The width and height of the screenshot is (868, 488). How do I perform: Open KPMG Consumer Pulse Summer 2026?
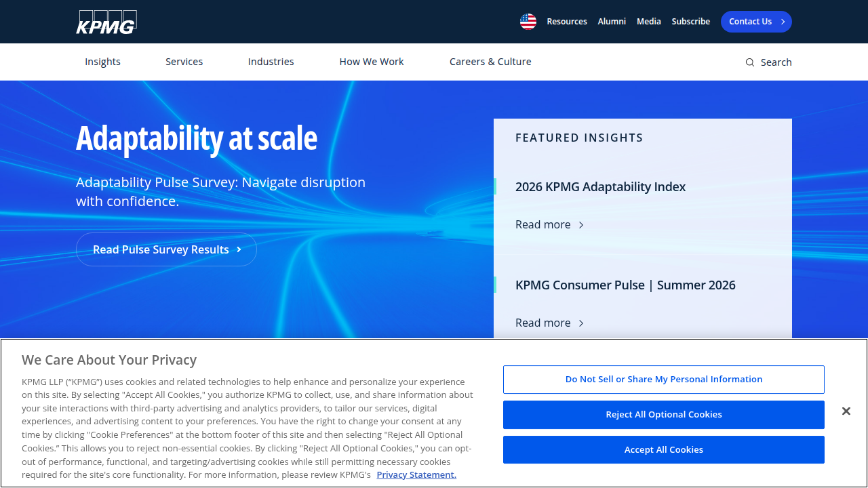(625, 285)
